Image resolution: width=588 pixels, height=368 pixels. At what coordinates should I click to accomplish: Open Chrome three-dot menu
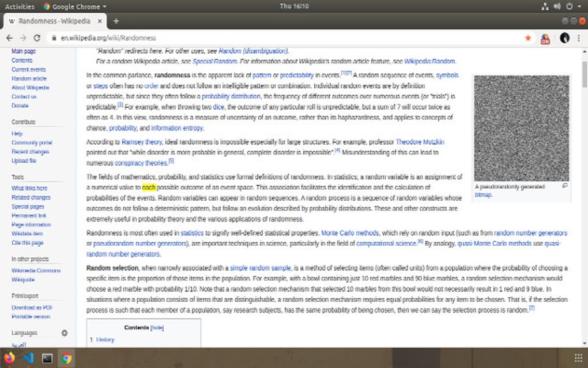point(579,38)
